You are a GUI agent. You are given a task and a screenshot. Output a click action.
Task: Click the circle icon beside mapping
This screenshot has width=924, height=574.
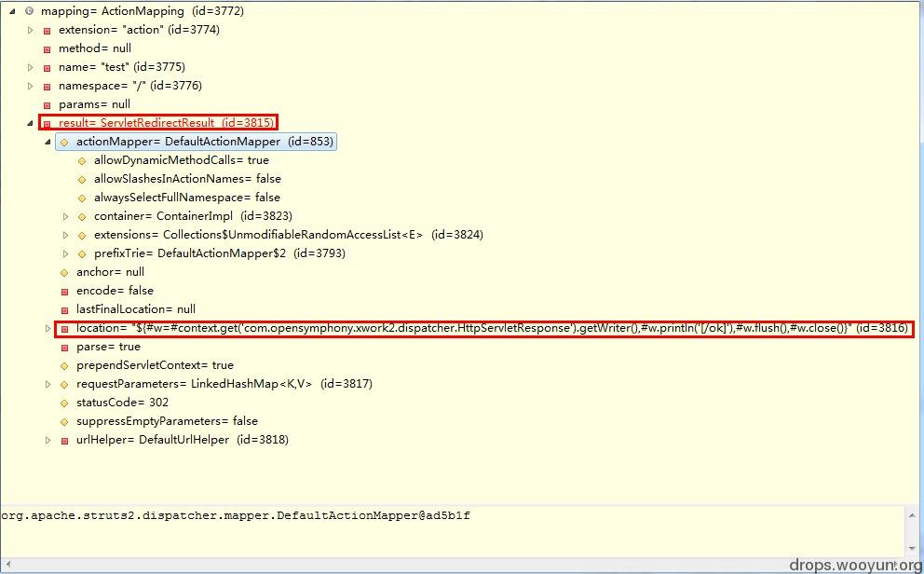30,11
